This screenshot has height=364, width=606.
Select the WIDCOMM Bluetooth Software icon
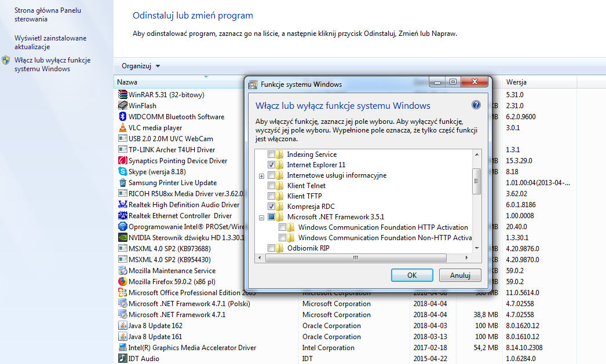(x=122, y=117)
